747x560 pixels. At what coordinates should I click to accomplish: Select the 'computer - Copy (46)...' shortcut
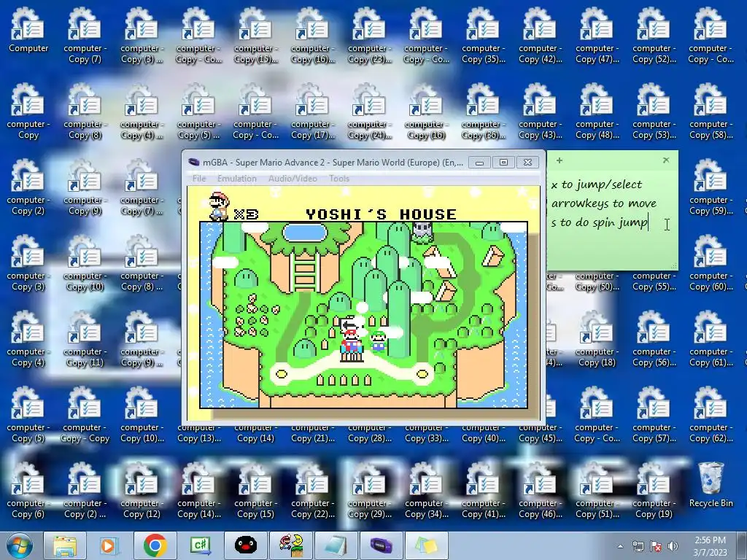tap(541, 491)
